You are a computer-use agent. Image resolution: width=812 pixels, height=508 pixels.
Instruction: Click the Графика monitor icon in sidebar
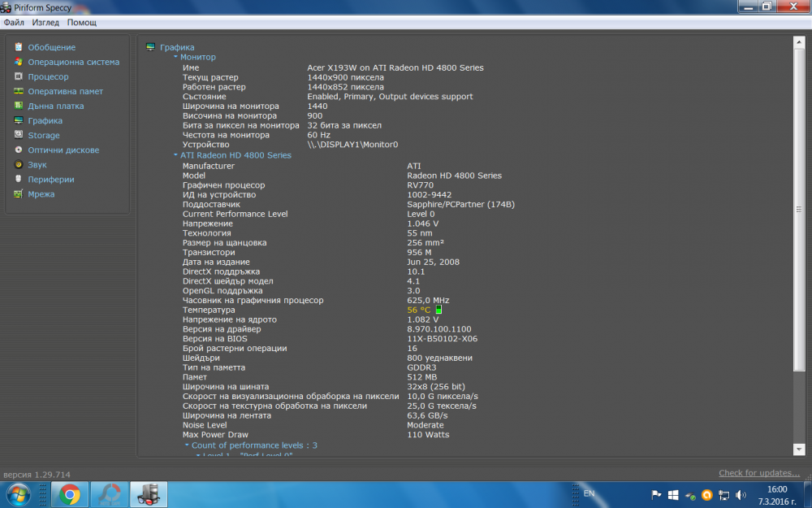(19, 120)
